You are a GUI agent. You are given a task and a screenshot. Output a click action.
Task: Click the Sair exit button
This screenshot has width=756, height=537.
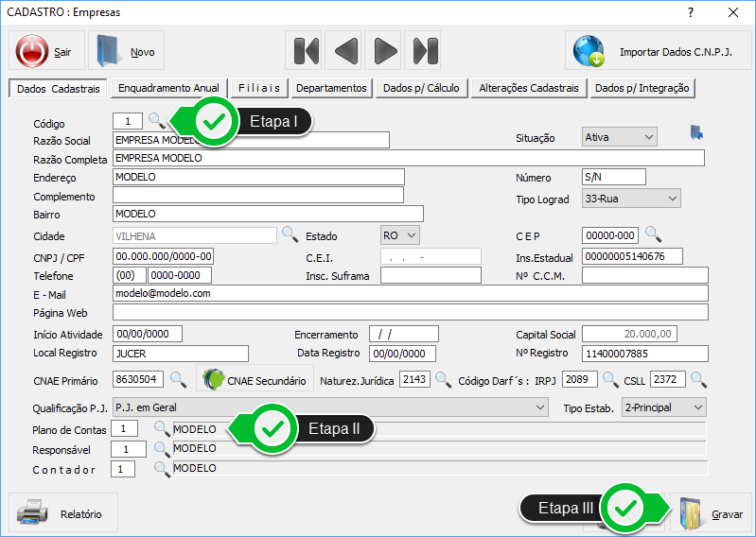(46, 50)
